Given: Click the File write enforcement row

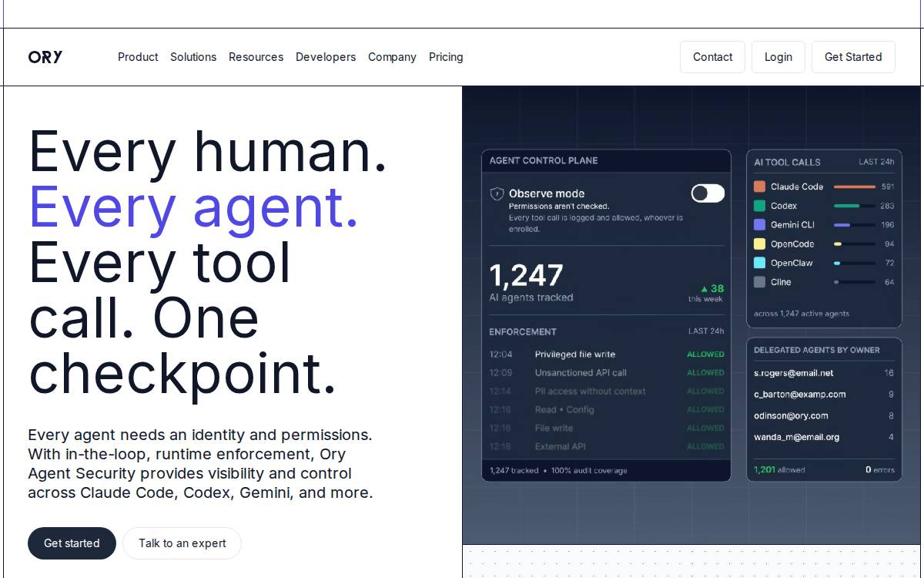Looking at the screenshot, I should coord(607,428).
